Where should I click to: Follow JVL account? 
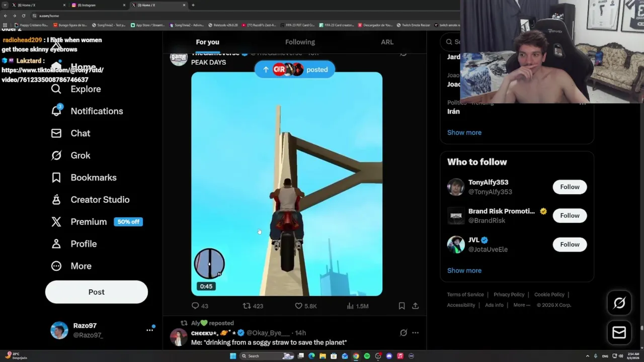(570, 244)
